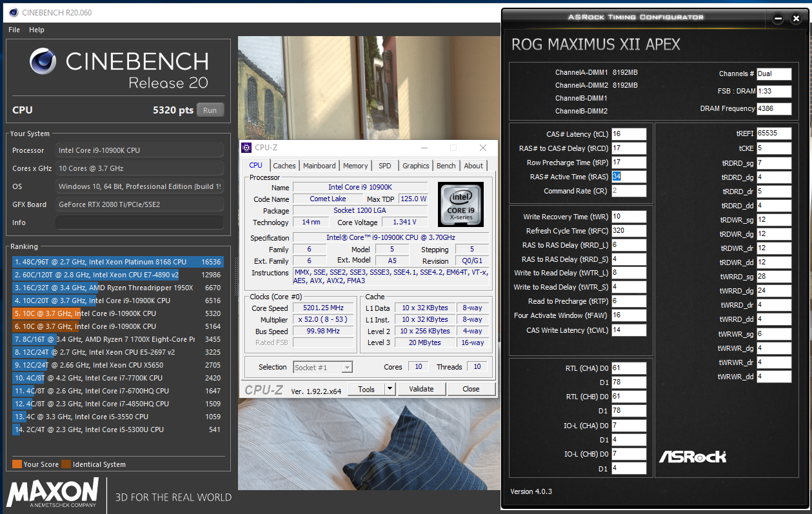
Task: Switch to the Graphics tab in CPU-Z
Action: 416,166
